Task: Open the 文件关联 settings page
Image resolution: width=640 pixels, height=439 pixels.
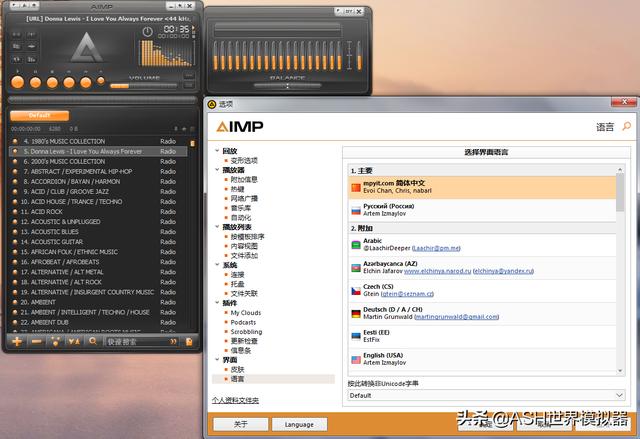Action: 244,293
